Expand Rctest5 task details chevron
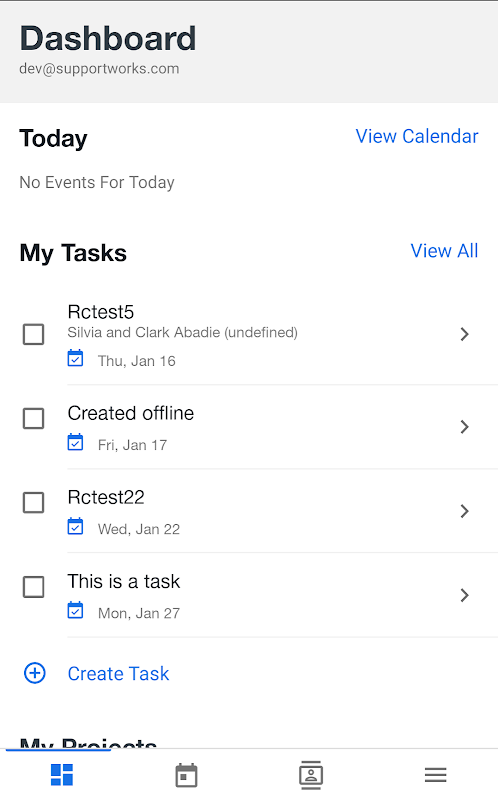Image resolution: width=498 pixels, height=800 pixels. pos(464,334)
